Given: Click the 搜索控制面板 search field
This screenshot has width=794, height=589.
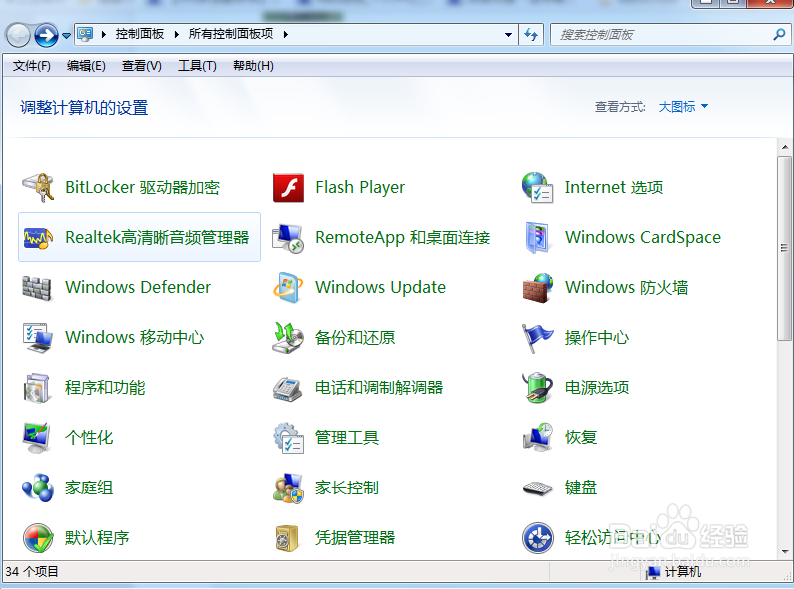Looking at the screenshot, I should click(x=663, y=34).
